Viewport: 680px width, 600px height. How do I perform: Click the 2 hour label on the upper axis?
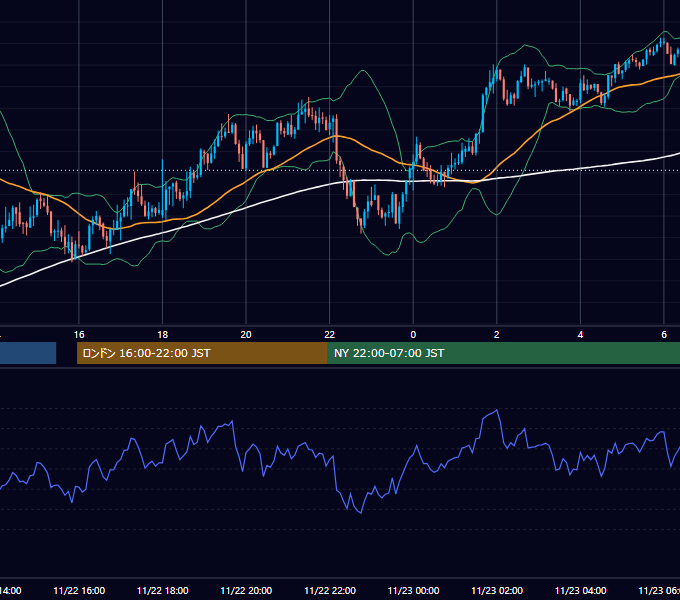(497, 335)
